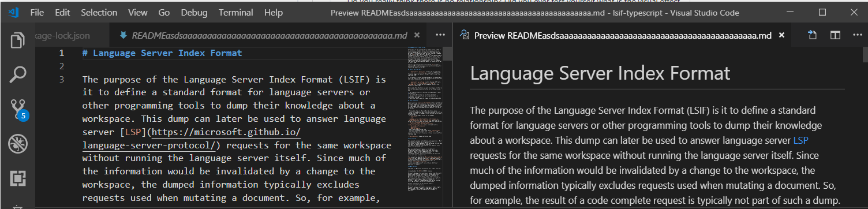The width and height of the screenshot is (868, 209).
Task: Open the Go menu
Action: pos(164,12)
